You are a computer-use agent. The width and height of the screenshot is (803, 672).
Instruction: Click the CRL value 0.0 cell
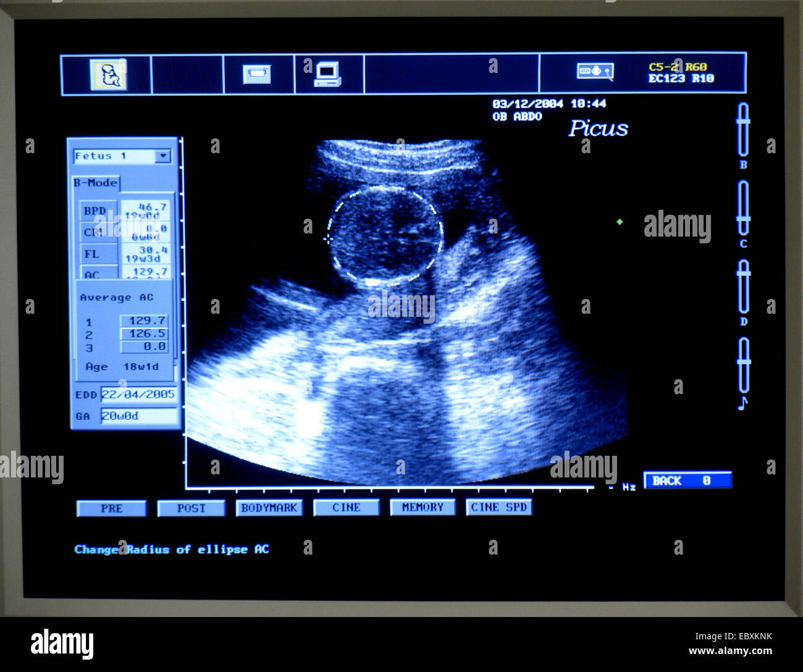145,232
